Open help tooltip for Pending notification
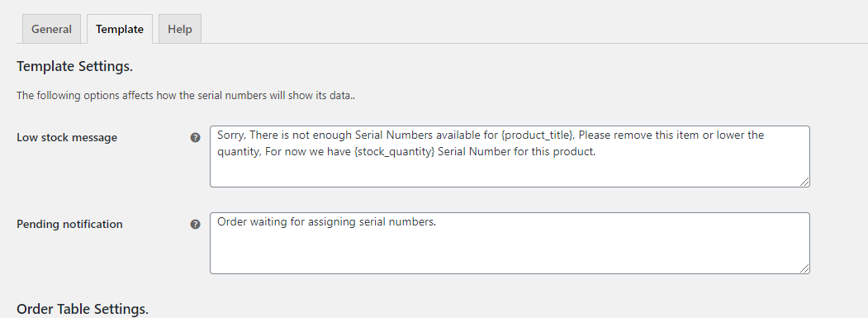868x318 pixels. coord(196,225)
